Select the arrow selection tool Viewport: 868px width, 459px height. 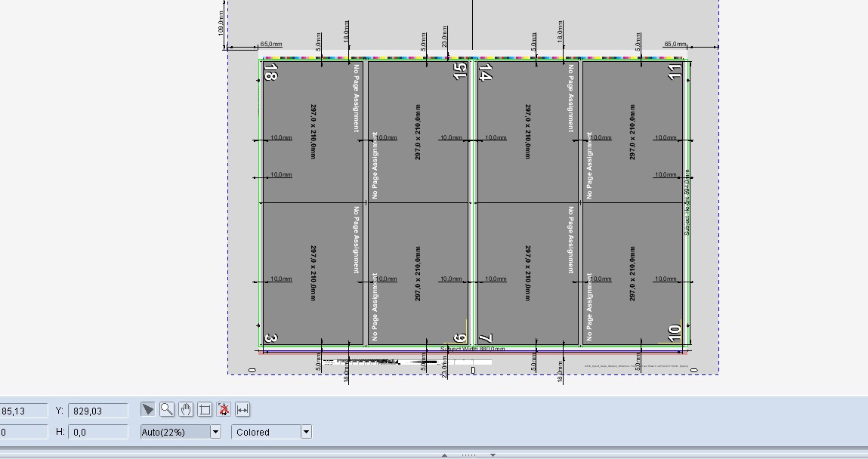pyautogui.click(x=148, y=409)
